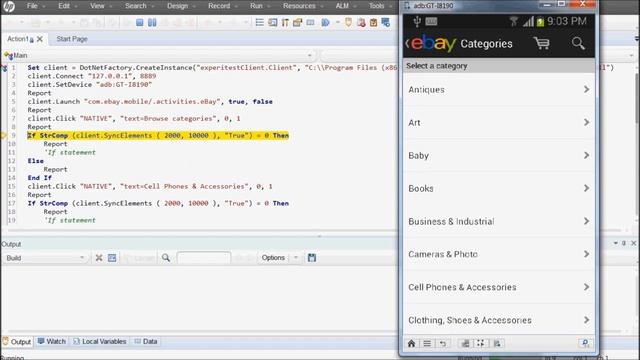This screenshot has width=640, height=360.
Task: Open the Options dropdown arrow in Output
Action: [296, 258]
